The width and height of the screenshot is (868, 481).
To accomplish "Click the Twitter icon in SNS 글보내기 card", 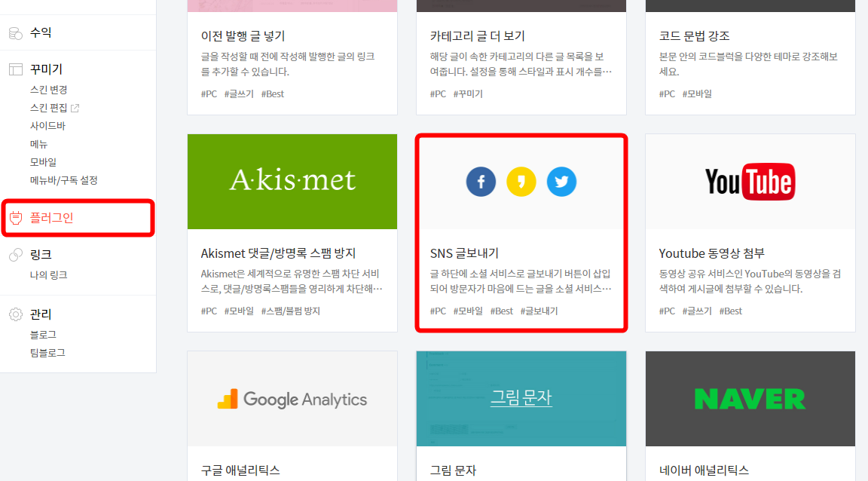I will 561,181.
